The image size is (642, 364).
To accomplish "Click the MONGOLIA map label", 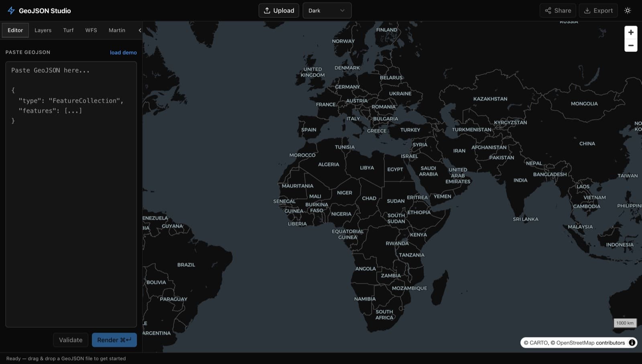I will point(584,104).
